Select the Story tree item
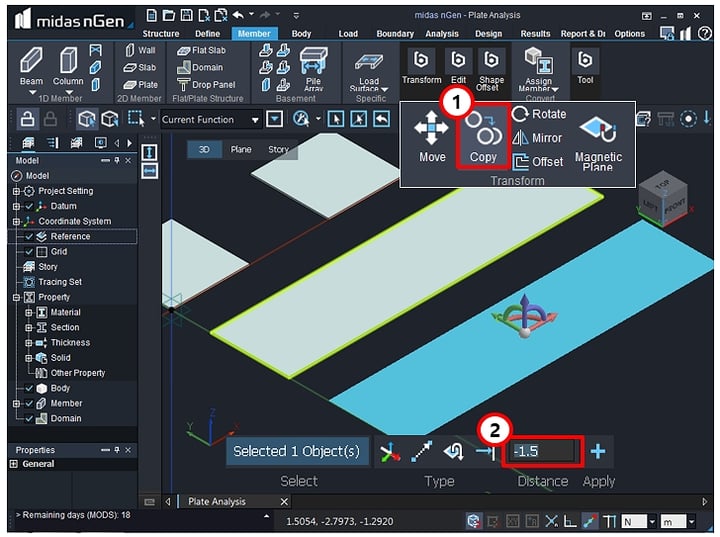This screenshot has width=720, height=537. tap(48, 267)
